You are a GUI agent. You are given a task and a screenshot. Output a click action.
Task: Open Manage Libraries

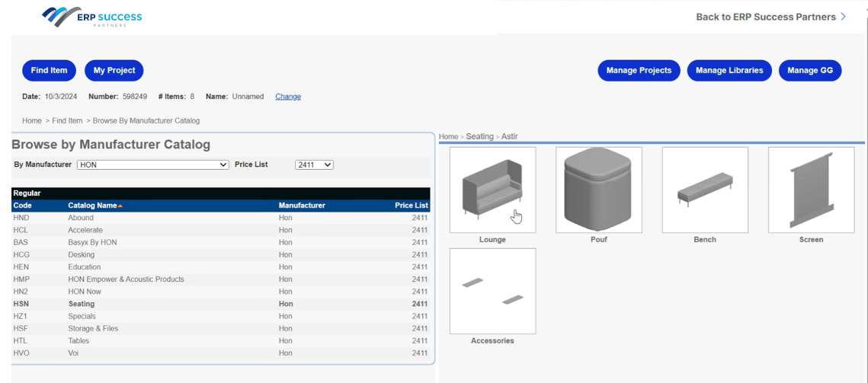[729, 70]
